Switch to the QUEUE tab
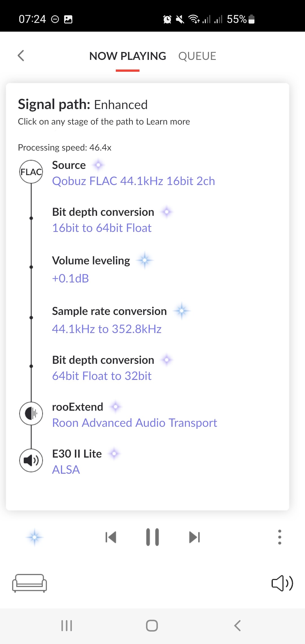This screenshot has height=644, width=305. 197,56
